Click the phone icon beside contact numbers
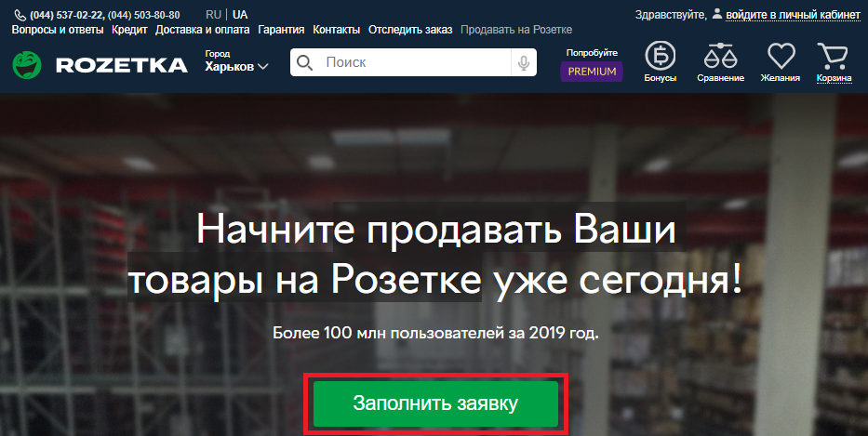This screenshot has height=436, width=868. coord(20,16)
